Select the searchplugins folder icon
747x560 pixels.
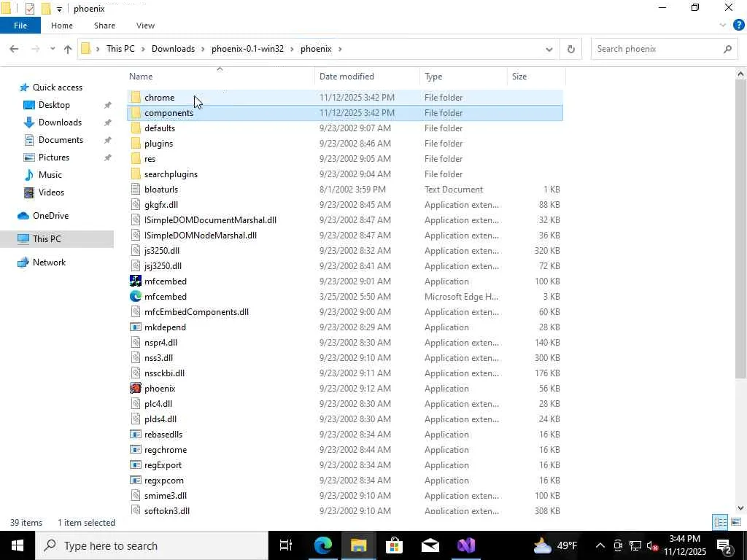pyautogui.click(x=136, y=174)
